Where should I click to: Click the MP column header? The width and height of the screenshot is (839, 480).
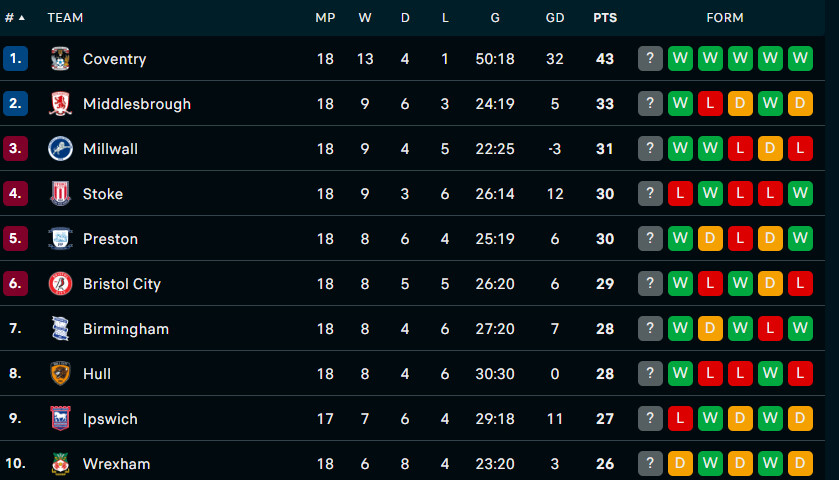coord(325,18)
